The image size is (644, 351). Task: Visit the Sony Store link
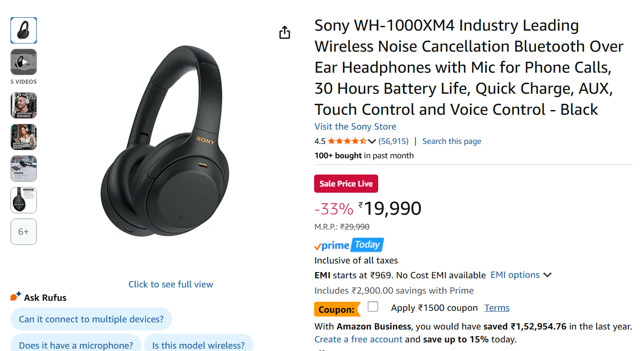click(355, 127)
